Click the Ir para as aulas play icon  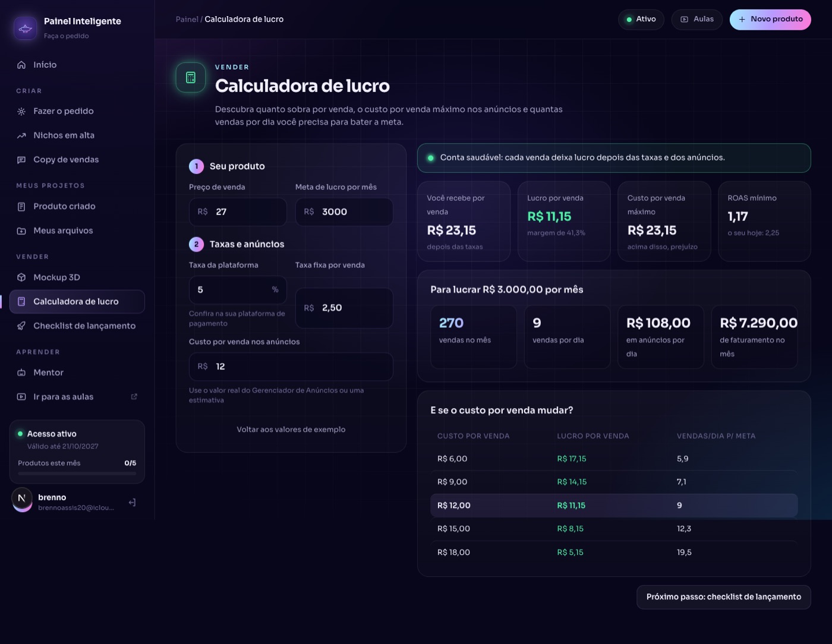tap(21, 397)
